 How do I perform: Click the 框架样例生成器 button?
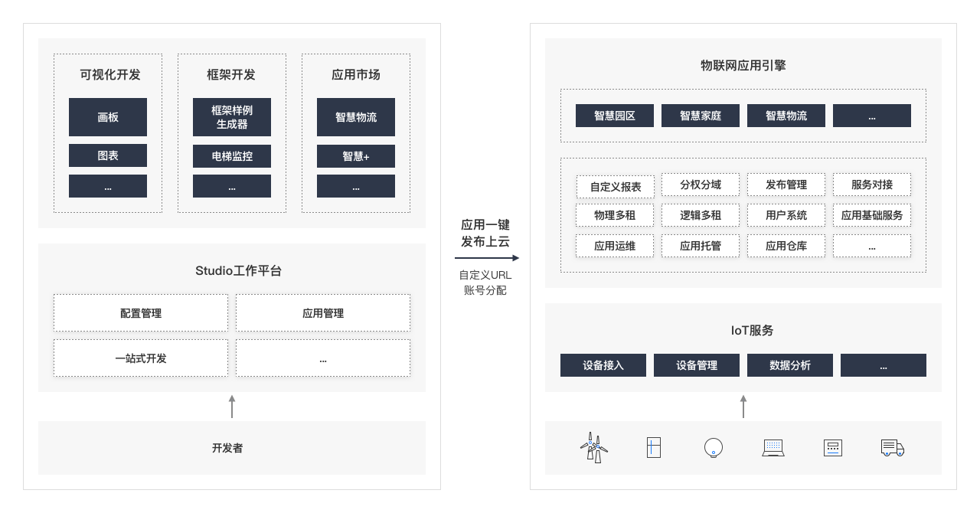[232, 117]
